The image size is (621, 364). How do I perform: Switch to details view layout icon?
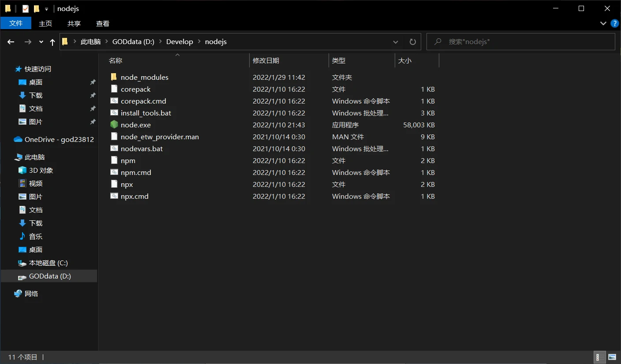tap(600, 357)
